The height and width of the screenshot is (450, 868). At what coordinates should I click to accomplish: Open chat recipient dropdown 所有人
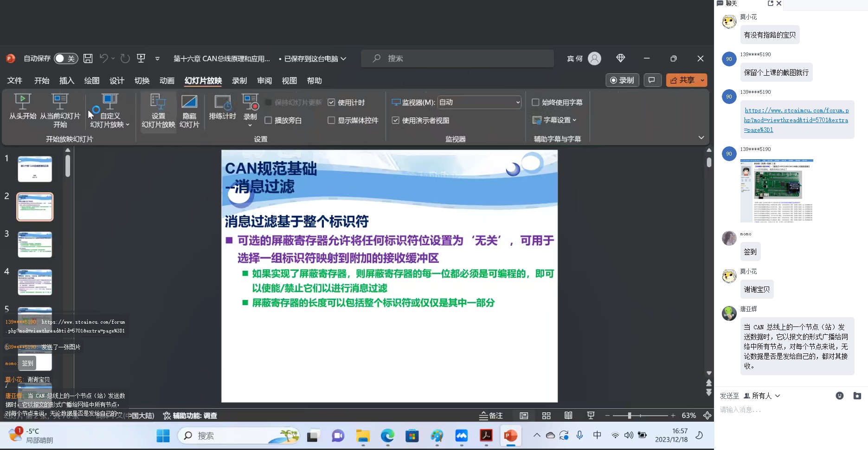762,396
